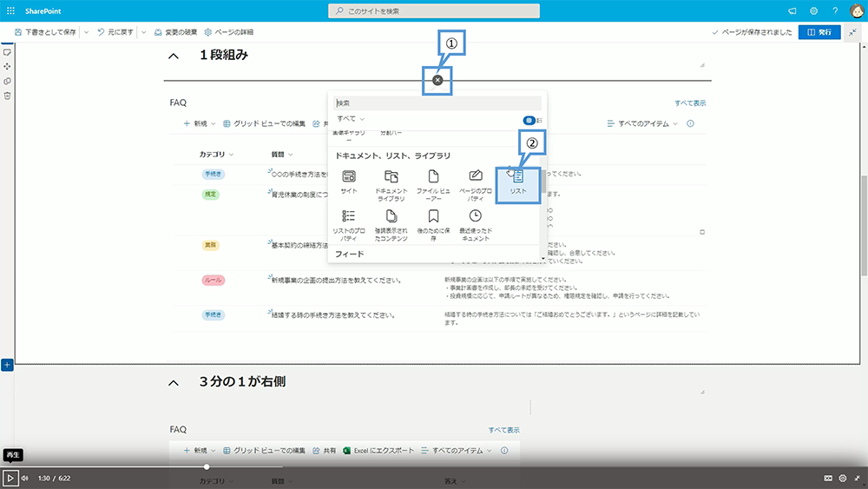Collapse the 3分の1が右側 section chevron

point(174,383)
